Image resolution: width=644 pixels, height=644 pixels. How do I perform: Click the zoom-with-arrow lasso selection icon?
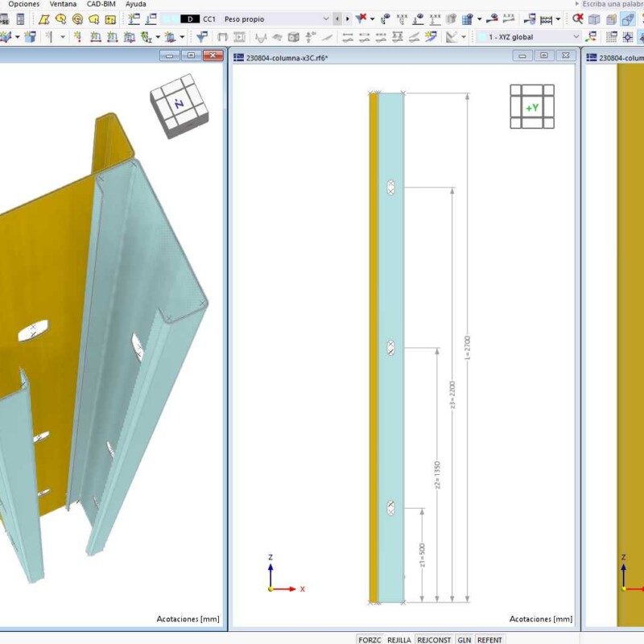coord(61,19)
